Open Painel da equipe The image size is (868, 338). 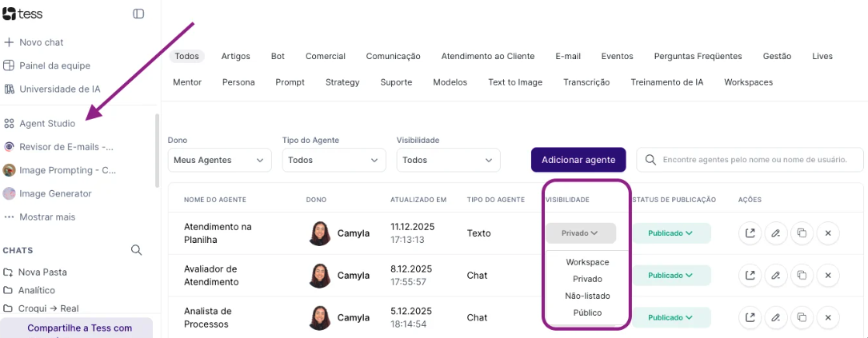(46, 66)
